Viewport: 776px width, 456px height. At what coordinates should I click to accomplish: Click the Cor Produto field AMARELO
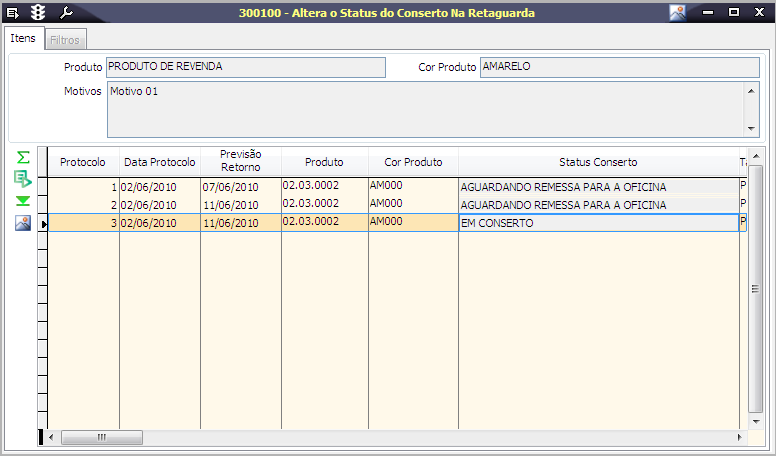click(620, 67)
